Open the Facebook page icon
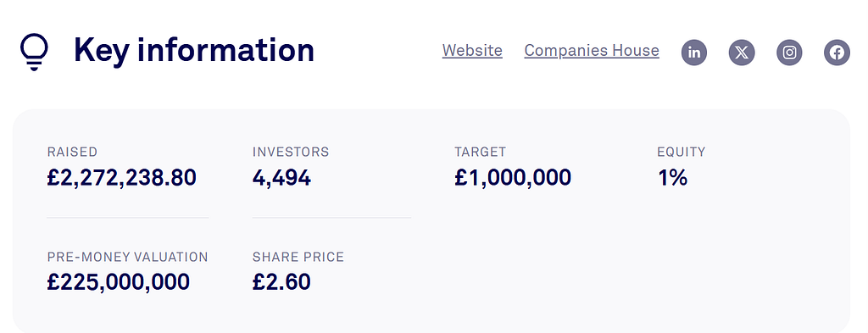This screenshot has width=868, height=333. point(837,53)
